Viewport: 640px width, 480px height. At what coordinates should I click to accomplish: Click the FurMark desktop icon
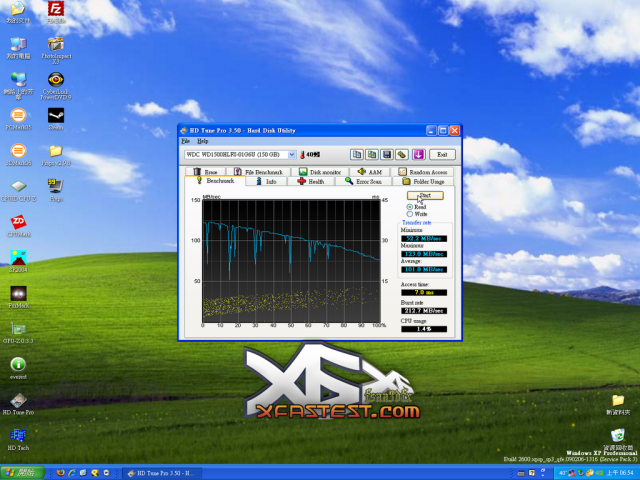[18, 297]
